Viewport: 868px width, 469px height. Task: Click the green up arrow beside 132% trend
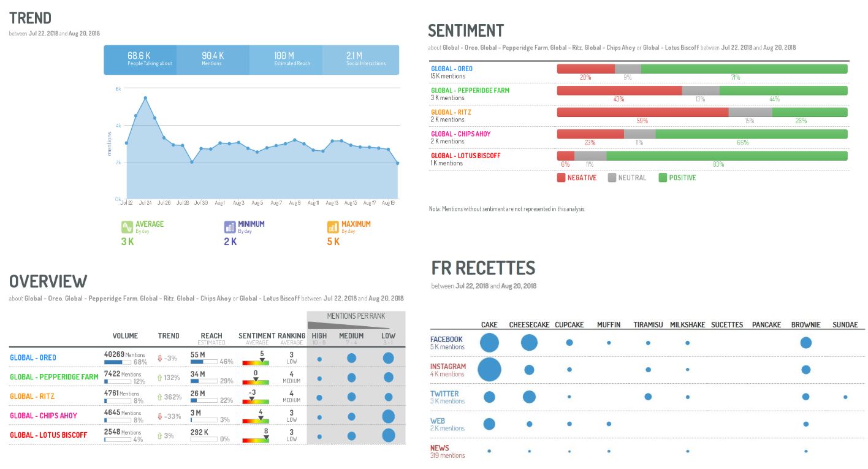pyautogui.click(x=160, y=378)
